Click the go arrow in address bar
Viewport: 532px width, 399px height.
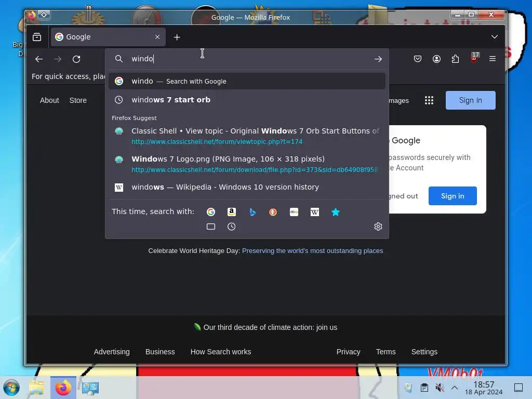point(378,59)
